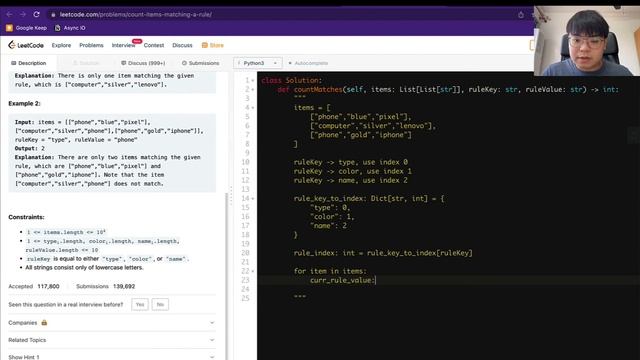Open the Async IO bookmark
640x360 pixels.
click(x=70, y=28)
